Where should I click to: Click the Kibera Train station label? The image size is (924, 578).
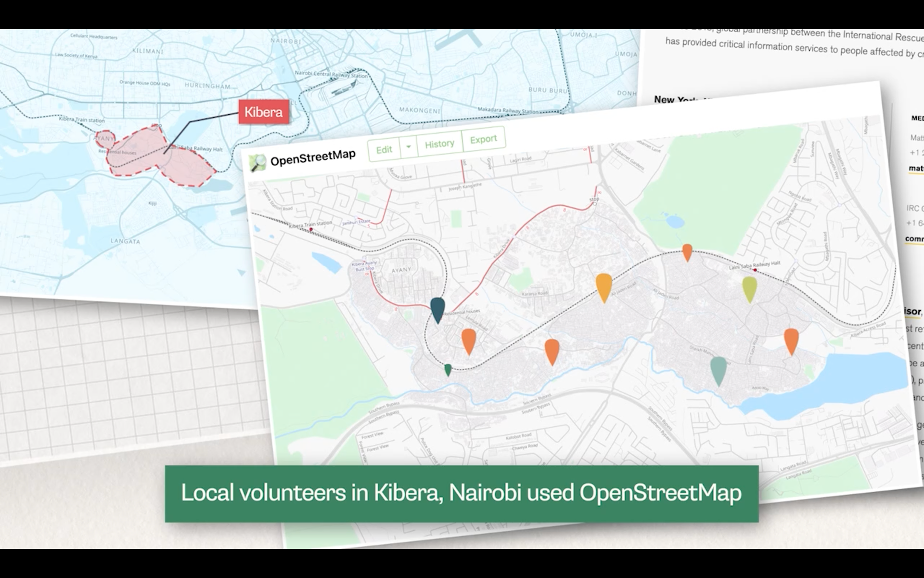(310, 224)
